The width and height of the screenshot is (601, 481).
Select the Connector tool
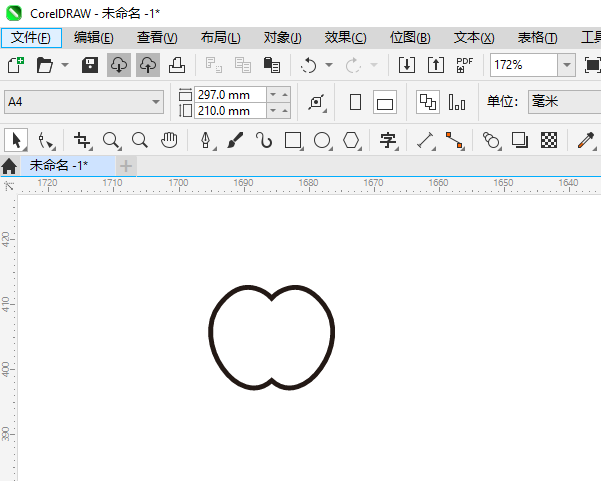[455, 141]
